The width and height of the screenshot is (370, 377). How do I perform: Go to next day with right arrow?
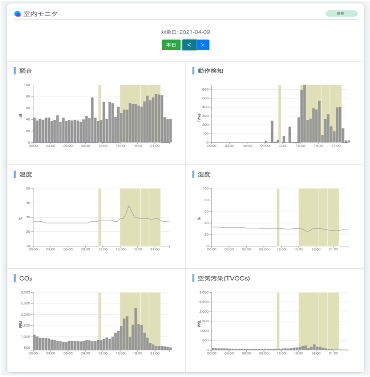pos(203,45)
